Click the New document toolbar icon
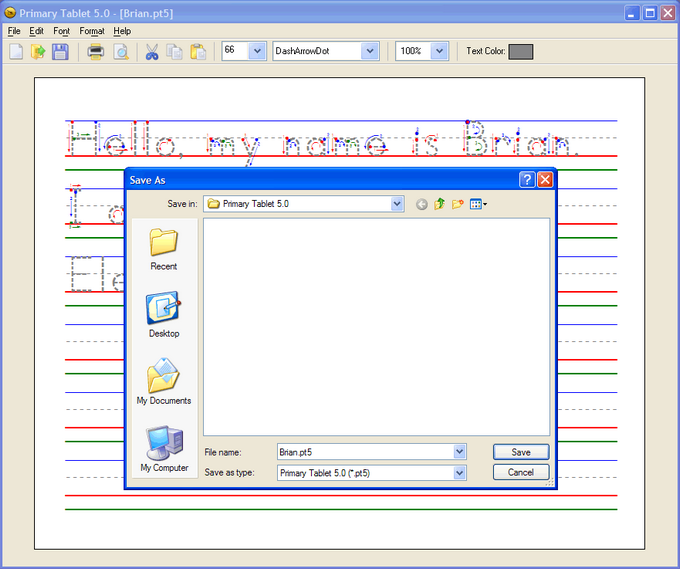Screen dimensions: 680x569 click(x=17, y=51)
